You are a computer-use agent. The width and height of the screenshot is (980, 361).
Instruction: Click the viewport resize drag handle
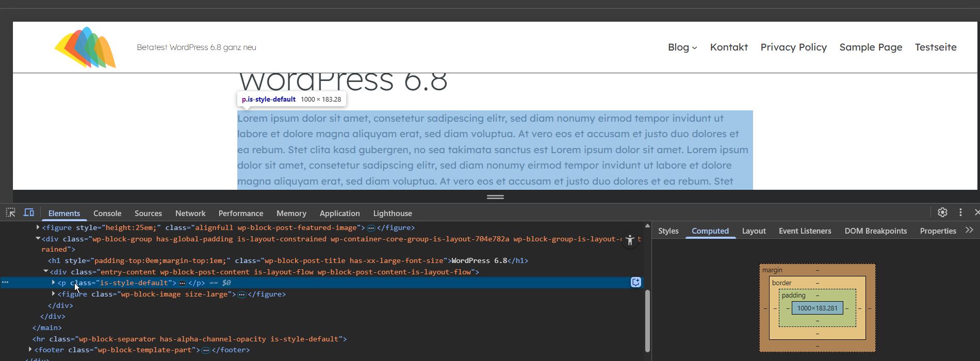[495, 196]
